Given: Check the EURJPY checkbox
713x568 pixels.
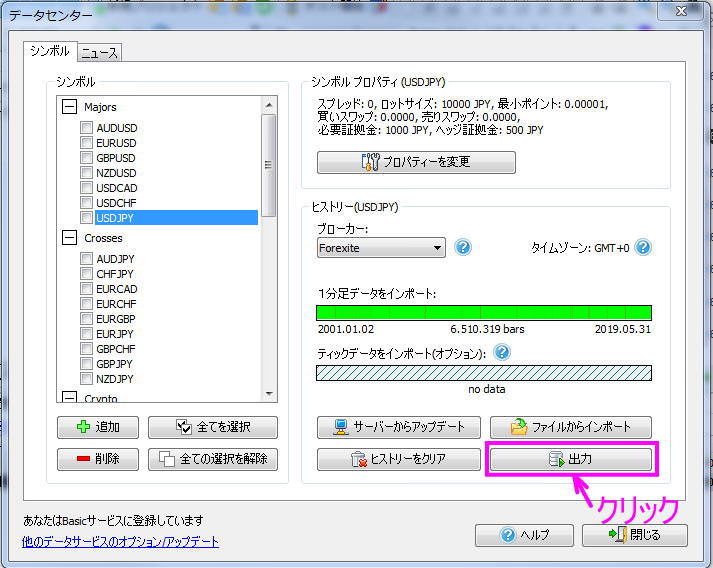Looking at the screenshot, I should [x=86, y=334].
